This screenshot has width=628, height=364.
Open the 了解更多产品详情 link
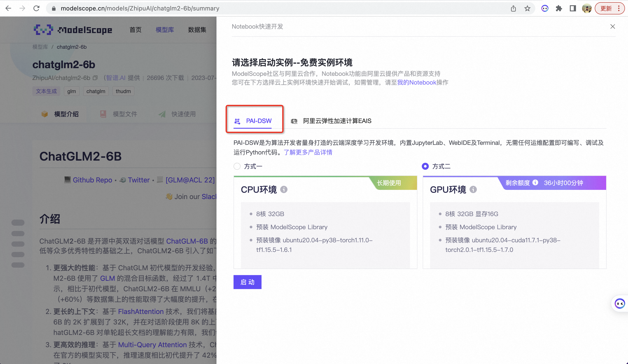(308, 152)
